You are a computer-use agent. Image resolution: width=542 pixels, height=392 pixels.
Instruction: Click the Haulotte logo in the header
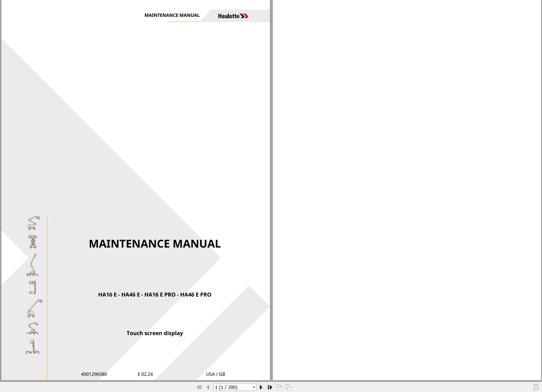point(233,16)
